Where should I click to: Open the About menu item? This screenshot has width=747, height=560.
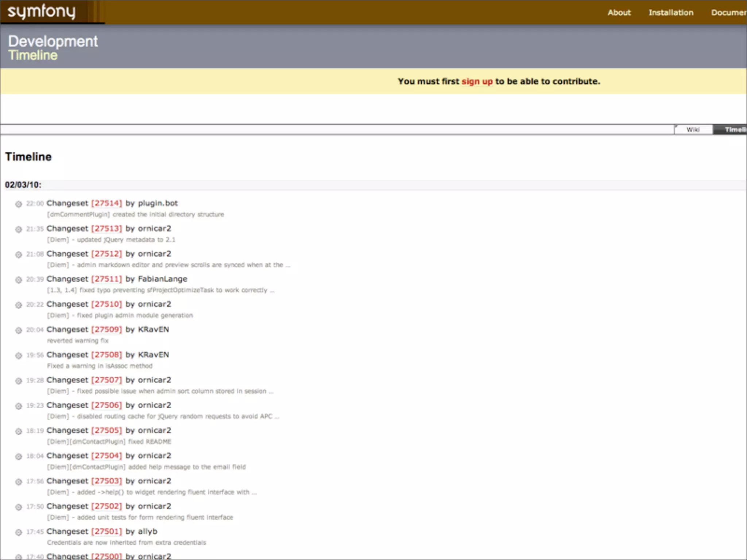619,12
